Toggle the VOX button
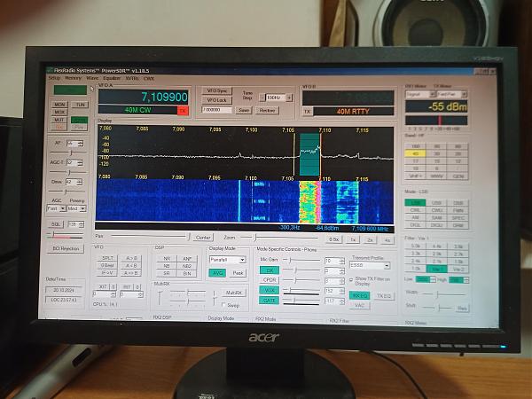Image resolution: width=532 pixels, height=399 pixels. click(270, 290)
